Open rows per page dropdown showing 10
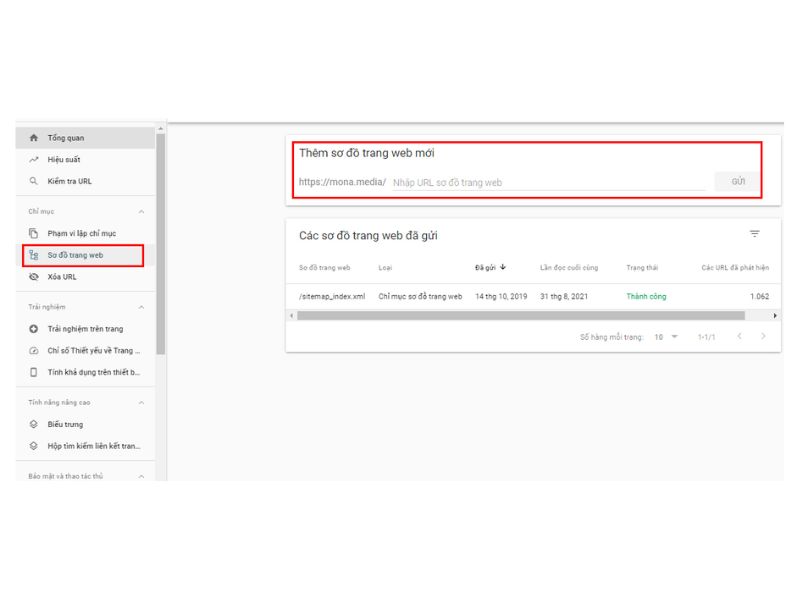 [666, 337]
